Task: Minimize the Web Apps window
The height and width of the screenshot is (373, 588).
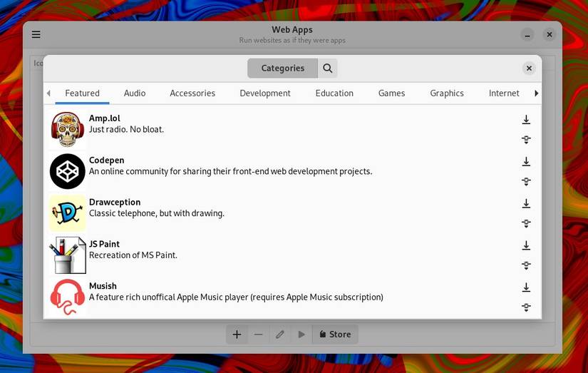Action: 527,35
